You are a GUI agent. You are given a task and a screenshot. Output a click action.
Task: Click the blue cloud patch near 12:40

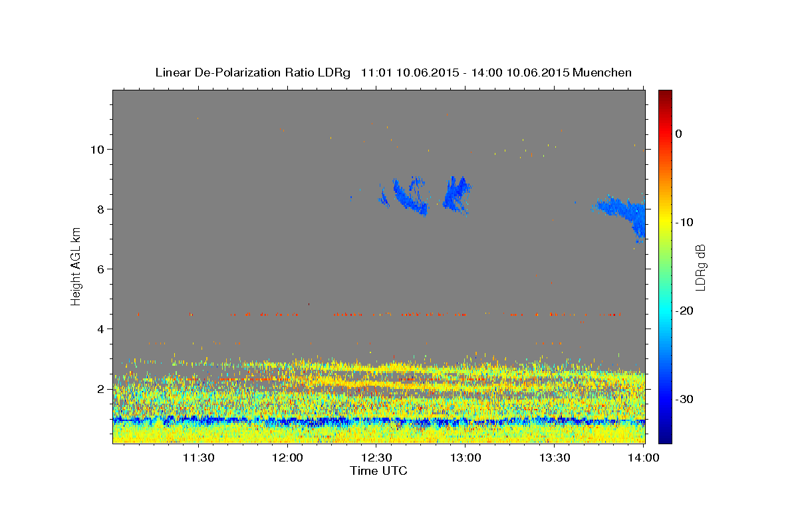click(410, 196)
